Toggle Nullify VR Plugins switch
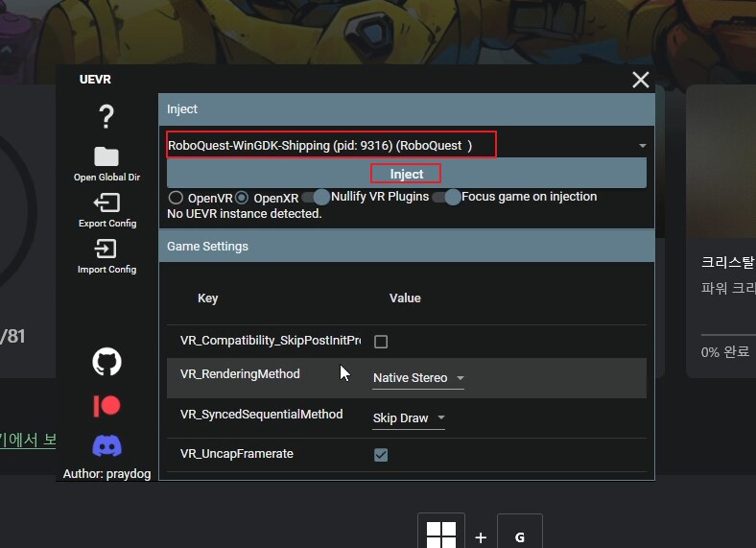Image resolution: width=756 pixels, height=548 pixels. pos(316,197)
